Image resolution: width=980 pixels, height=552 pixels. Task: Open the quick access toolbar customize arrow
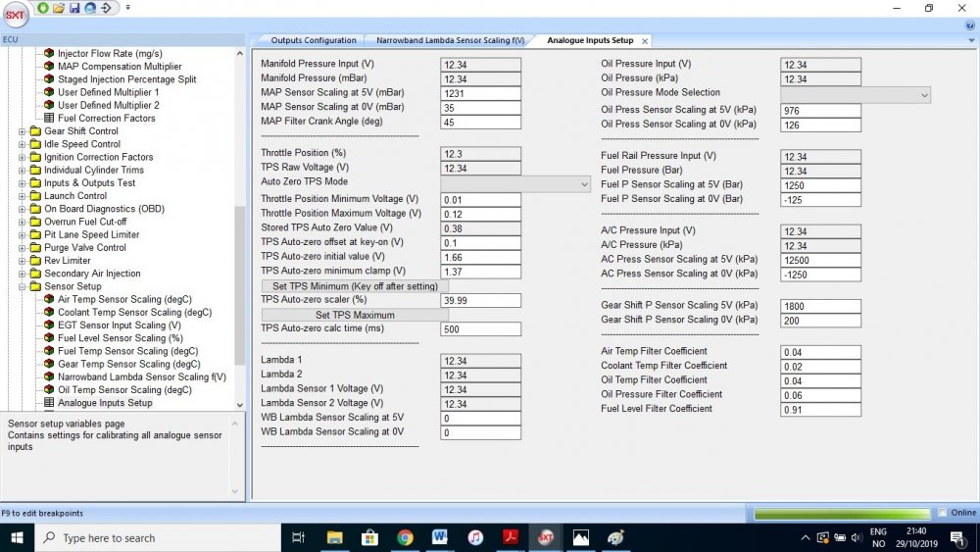(127, 8)
